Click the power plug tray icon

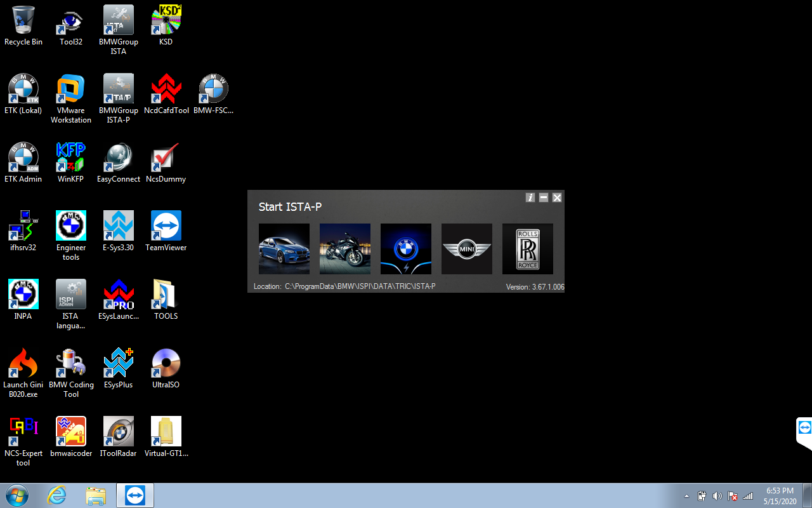pos(702,496)
